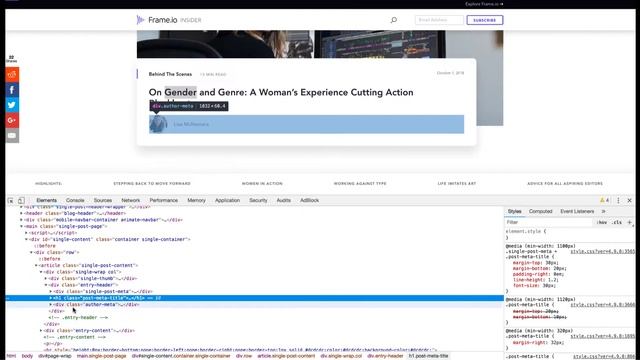This screenshot has width=640, height=360.
Task: Expand the mobile-navbar-container div node
Action: click(22, 220)
